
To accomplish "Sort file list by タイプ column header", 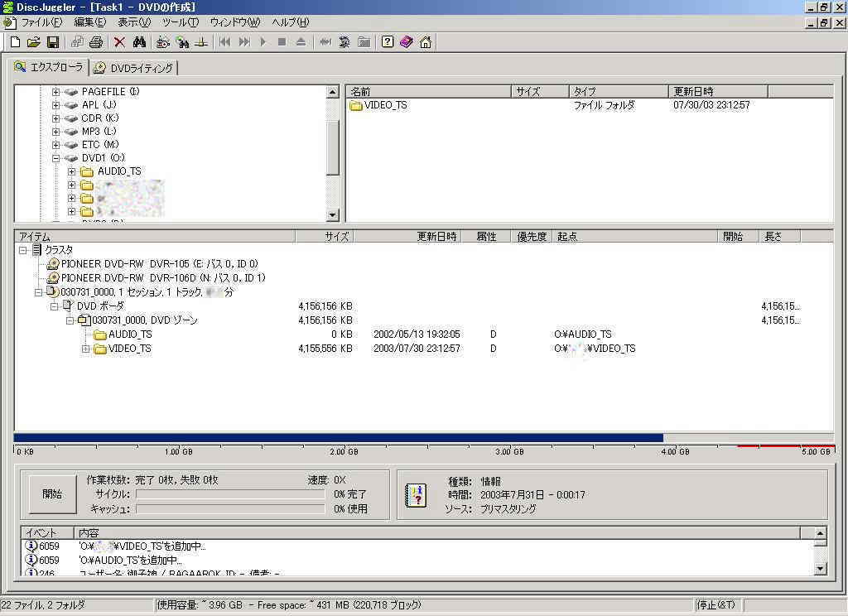I will click(x=619, y=91).
